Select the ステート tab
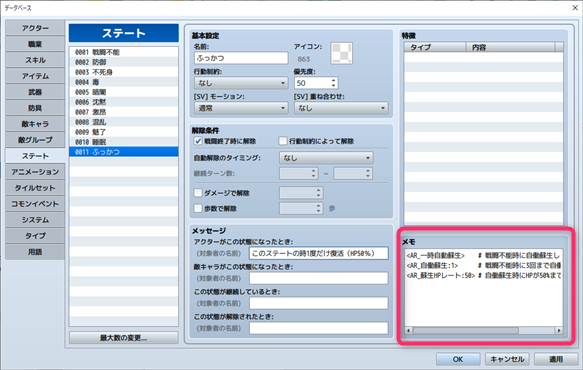The height and width of the screenshot is (370, 583). 35,156
